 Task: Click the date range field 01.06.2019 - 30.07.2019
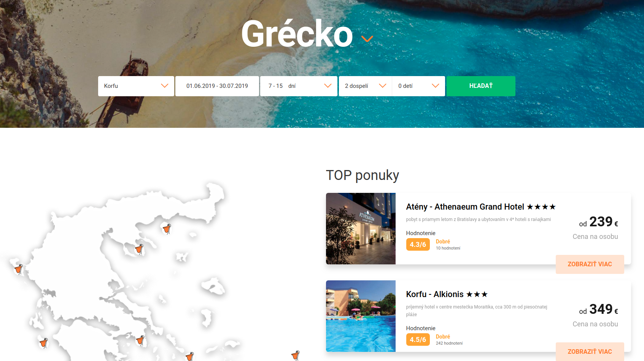point(217,86)
